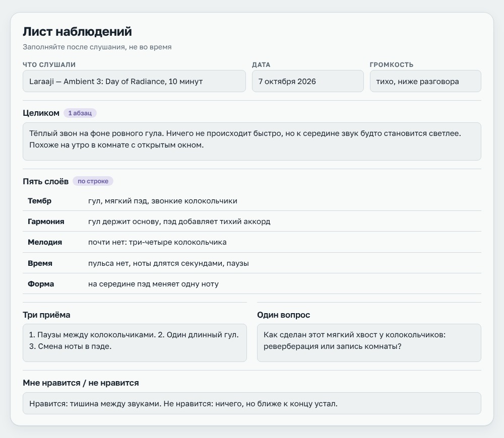This screenshot has width=504, height=438.
Task: Click the 'Время' row label
Action: point(40,263)
